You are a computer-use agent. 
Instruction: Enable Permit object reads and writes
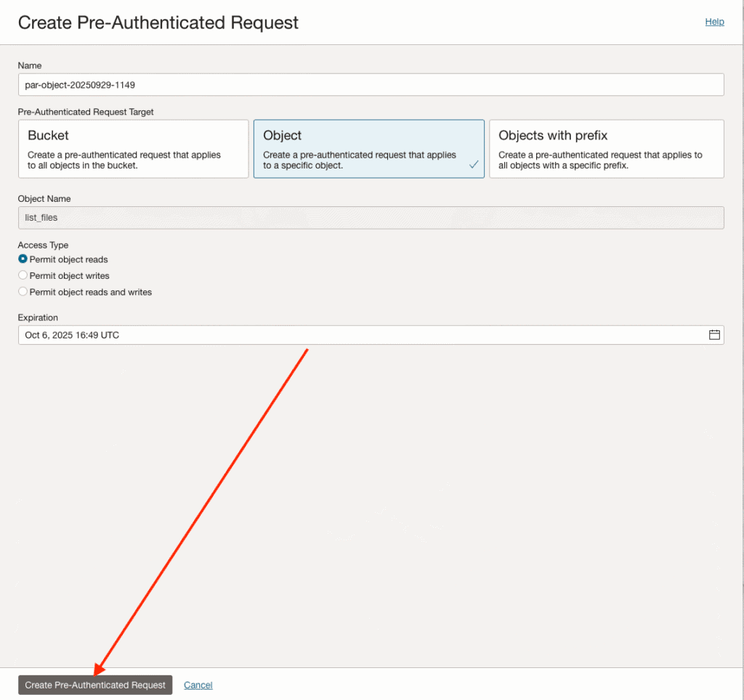tap(23, 292)
